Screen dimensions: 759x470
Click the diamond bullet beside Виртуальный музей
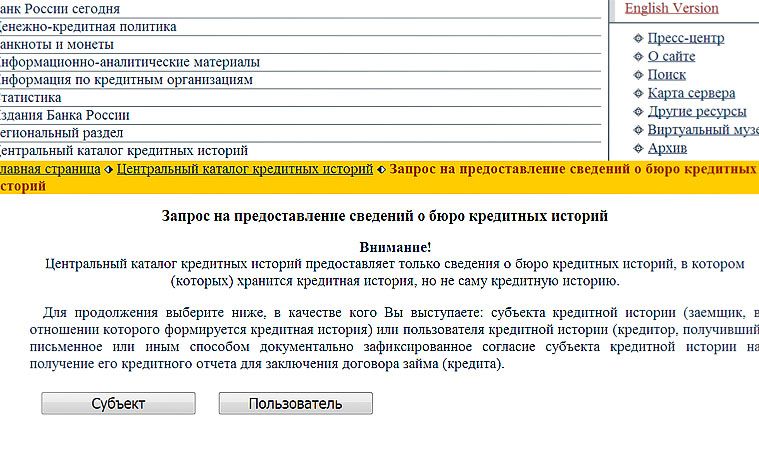(638, 130)
